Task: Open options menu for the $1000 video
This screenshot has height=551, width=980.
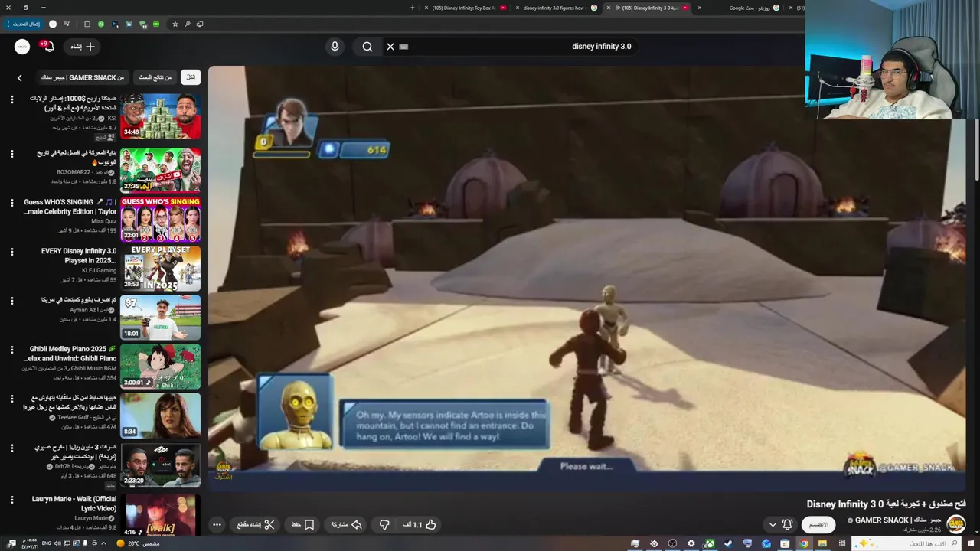Action: pos(11,99)
